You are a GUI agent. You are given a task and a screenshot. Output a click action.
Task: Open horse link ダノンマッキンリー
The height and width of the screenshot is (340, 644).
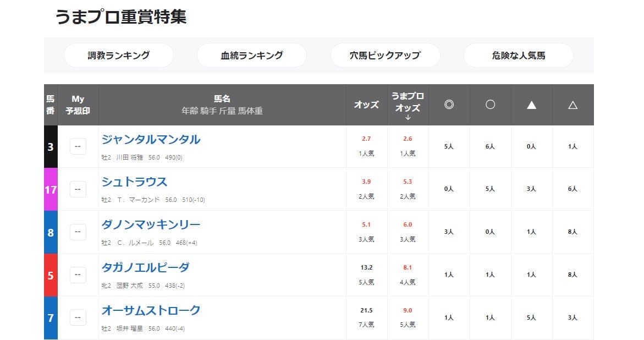[x=151, y=224]
